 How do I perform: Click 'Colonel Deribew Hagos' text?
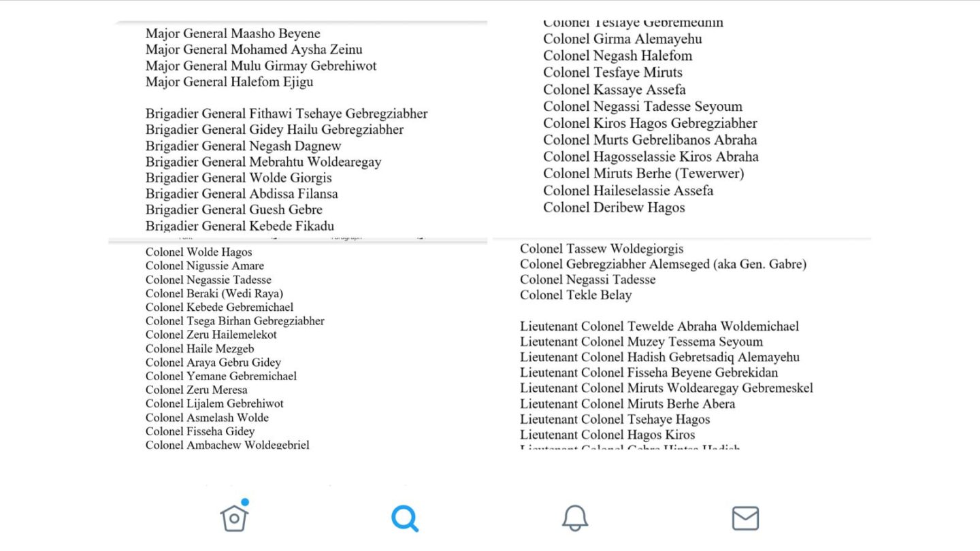pyautogui.click(x=614, y=207)
